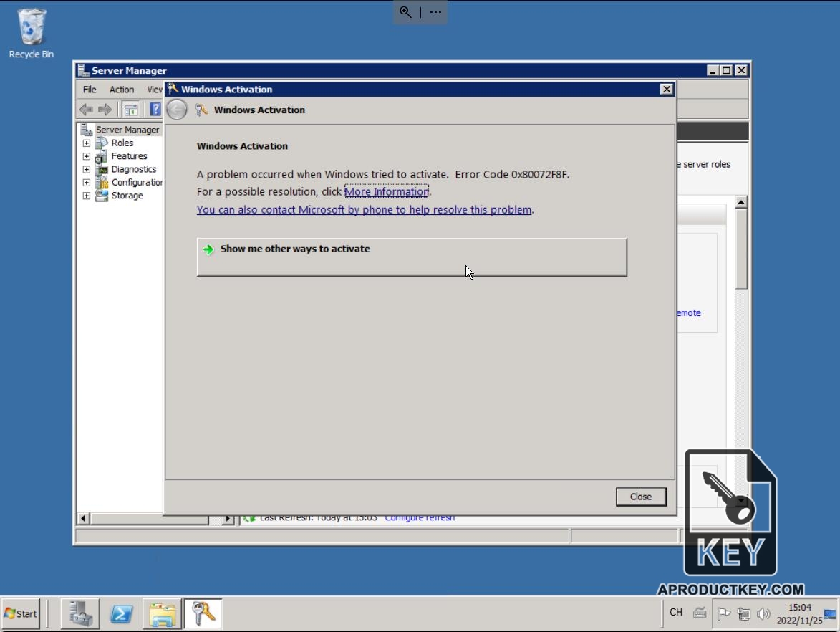Select Roles label in the tree

point(122,143)
